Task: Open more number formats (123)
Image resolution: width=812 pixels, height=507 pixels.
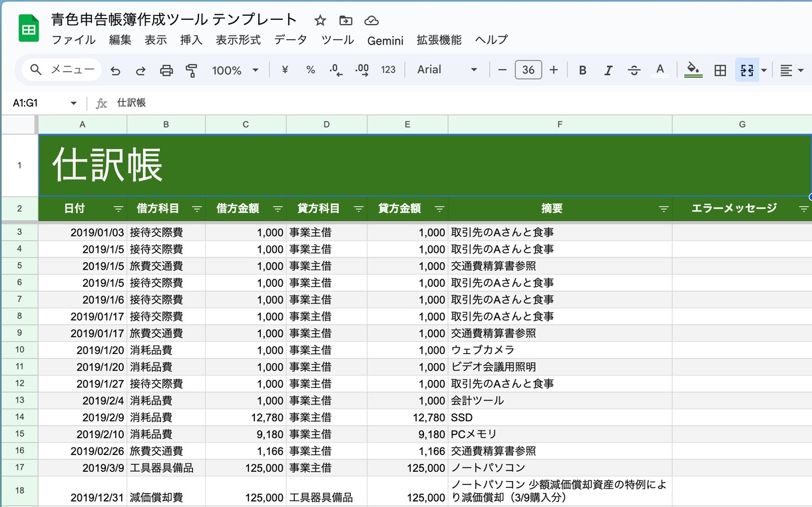Action: click(388, 70)
